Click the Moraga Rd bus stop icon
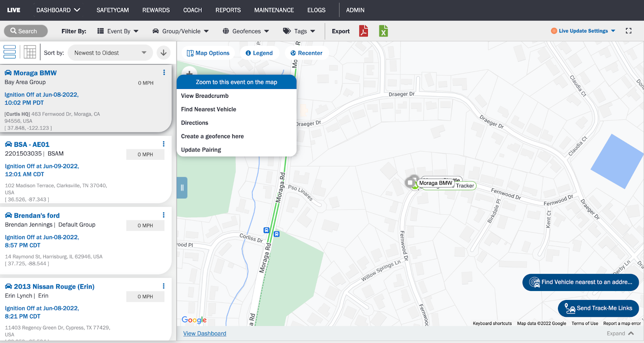This screenshot has width=644, height=343. [277, 234]
